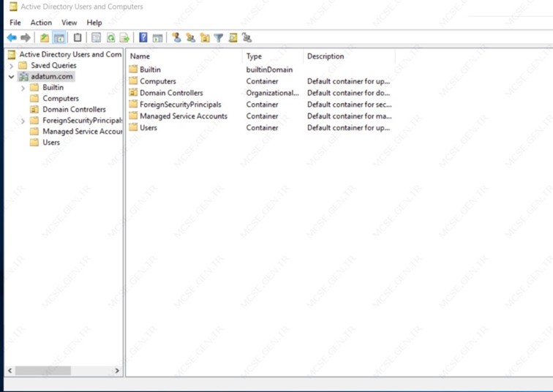Screen dimensions: 553x392
Task: Click the blue Help question-mark icon
Action: (143, 37)
